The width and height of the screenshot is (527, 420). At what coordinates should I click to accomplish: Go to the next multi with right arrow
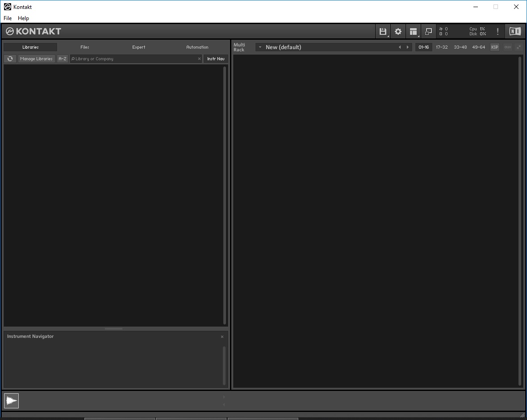(408, 47)
